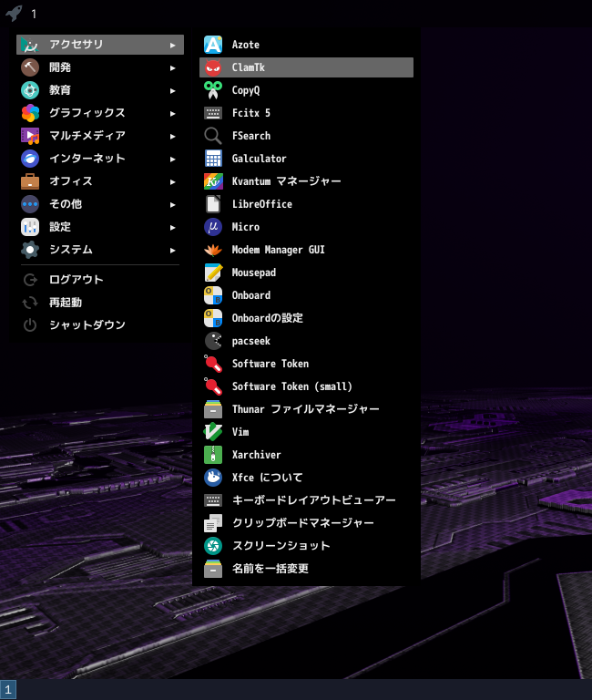
Task: Click the workspace number in top panel
Action: click(34, 14)
